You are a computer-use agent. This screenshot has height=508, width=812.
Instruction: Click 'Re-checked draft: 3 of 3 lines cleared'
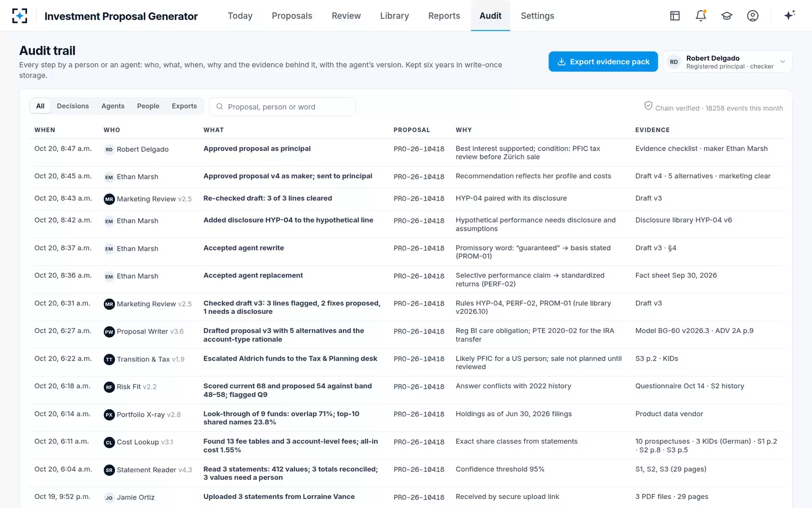click(268, 198)
